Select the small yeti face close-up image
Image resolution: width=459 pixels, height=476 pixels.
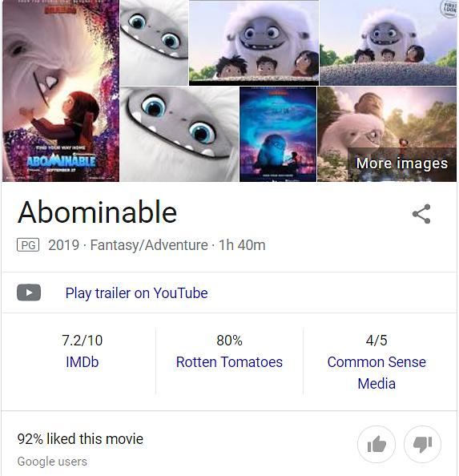tap(154, 42)
